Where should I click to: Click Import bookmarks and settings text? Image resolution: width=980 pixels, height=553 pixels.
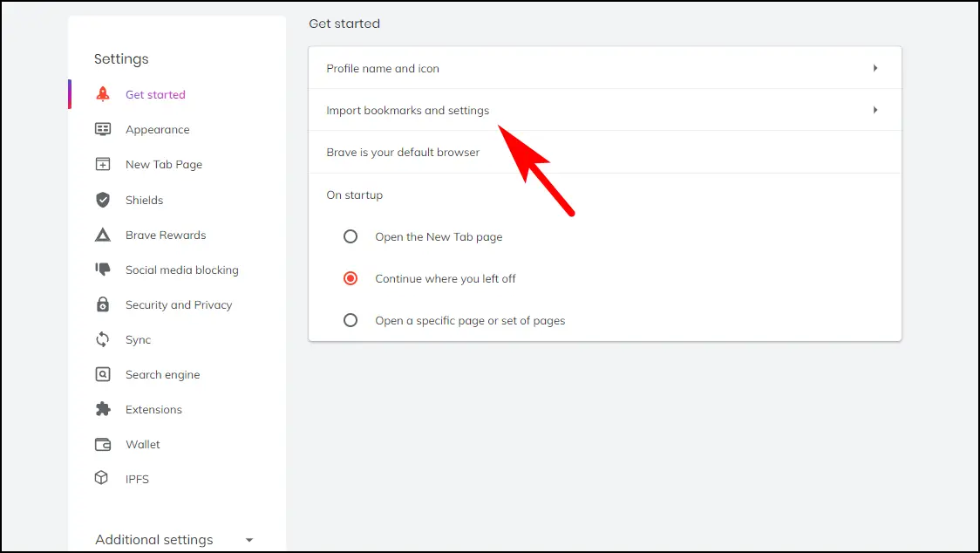coord(407,110)
